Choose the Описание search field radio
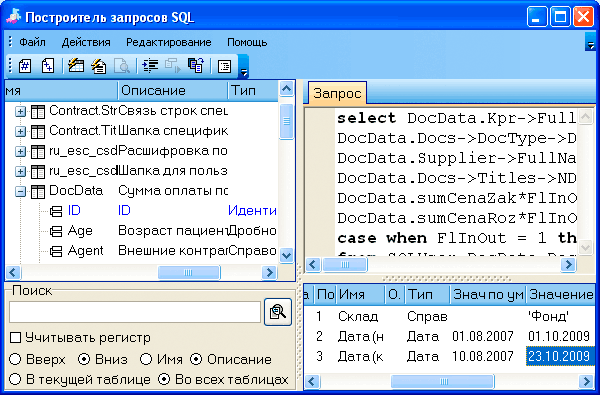 tap(196, 359)
